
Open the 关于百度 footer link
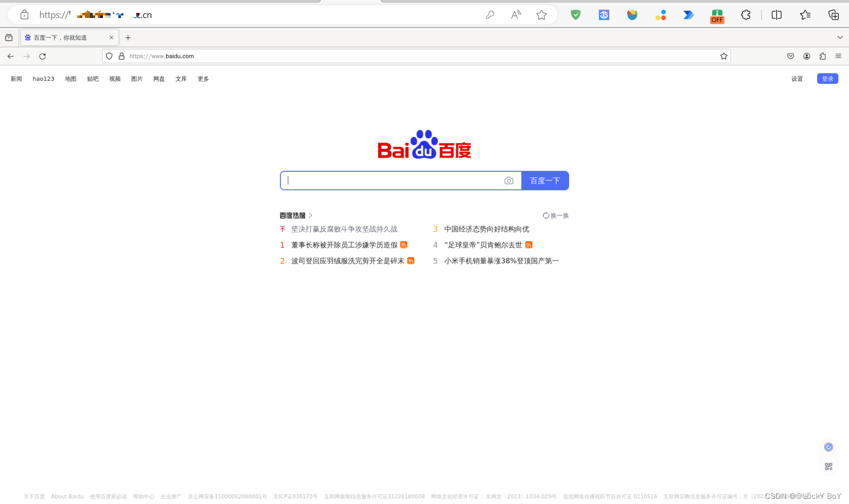click(34, 497)
